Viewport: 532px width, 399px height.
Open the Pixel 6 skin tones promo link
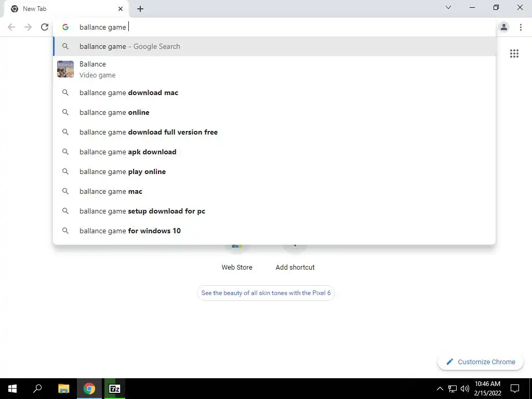pyautogui.click(x=265, y=293)
